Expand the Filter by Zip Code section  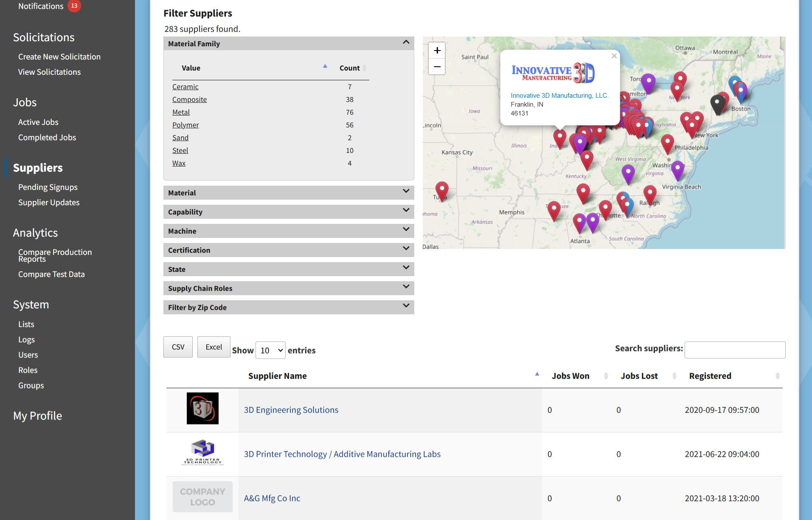click(289, 307)
